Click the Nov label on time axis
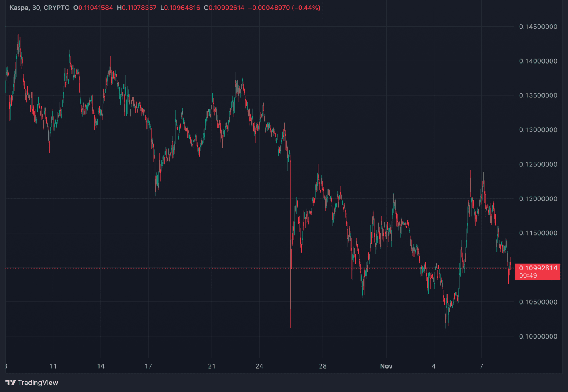The height and width of the screenshot is (392, 568). point(386,366)
